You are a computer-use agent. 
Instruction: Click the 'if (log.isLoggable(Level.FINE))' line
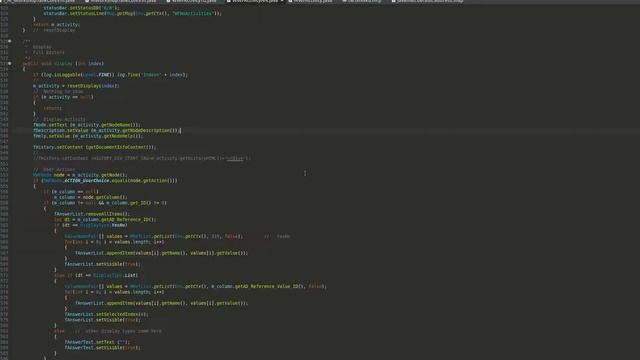click(x=110, y=75)
